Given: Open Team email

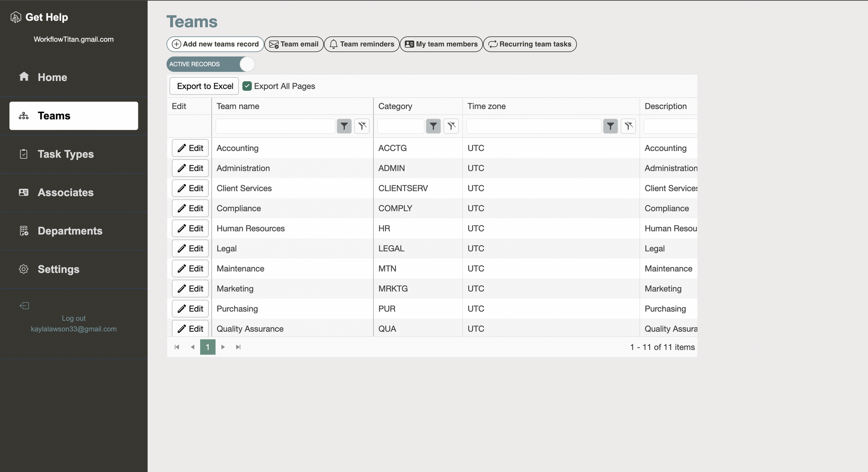Looking at the screenshot, I should click(x=294, y=44).
